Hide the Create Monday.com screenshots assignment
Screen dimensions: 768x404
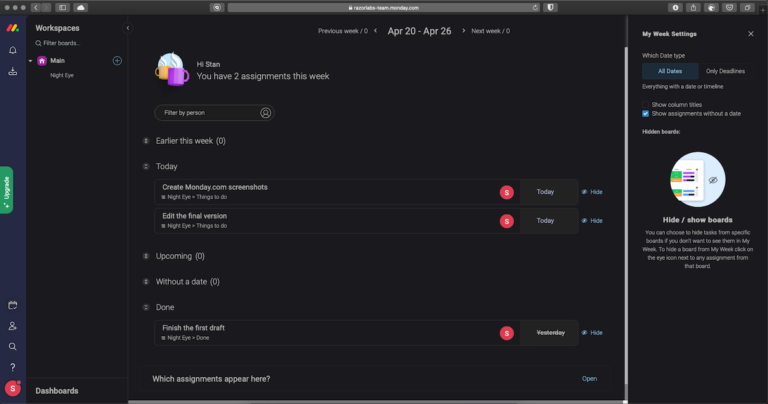[x=591, y=191]
